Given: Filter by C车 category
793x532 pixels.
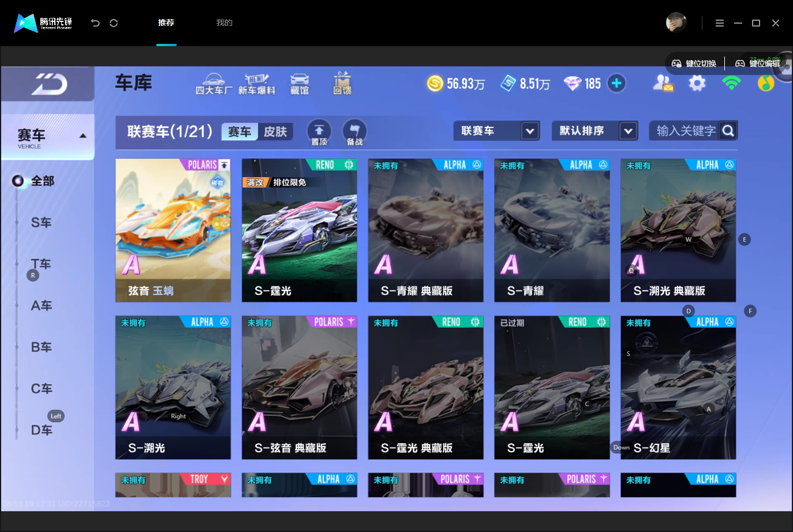Looking at the screenshot, I should click(x=41, y=389).
